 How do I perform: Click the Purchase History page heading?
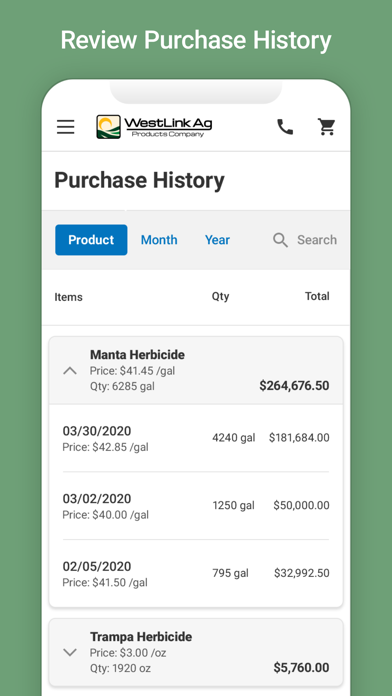139,181
